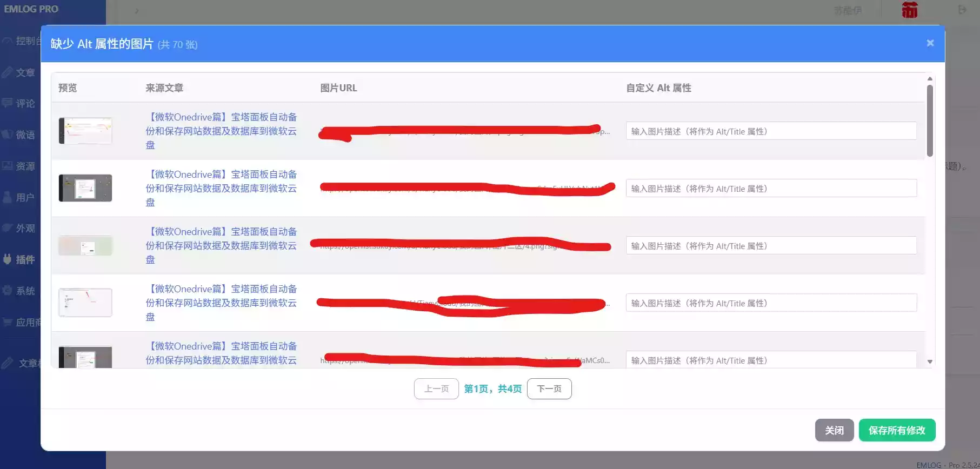Viewport: 980px width, 469px height.
Task: Click the user icon in sidebar
Action: point(7,197)
